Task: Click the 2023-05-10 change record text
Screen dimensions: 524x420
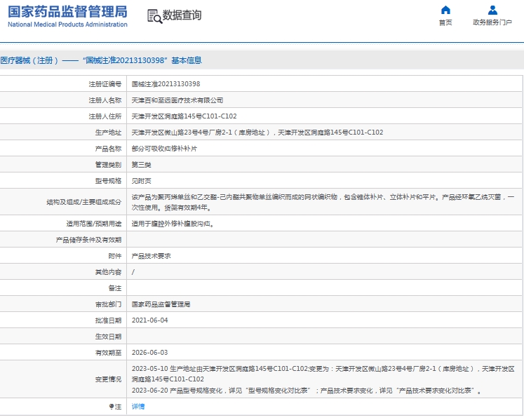Action: coord(323,374)
